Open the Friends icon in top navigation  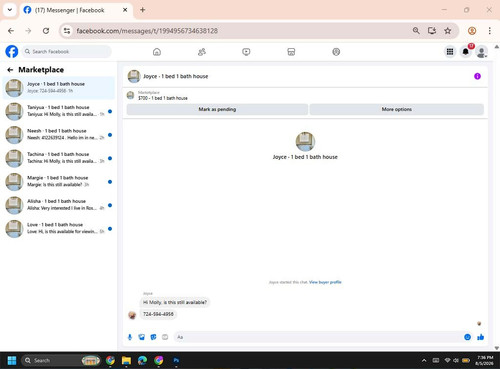pyautogui.click(x=202, y=52)
